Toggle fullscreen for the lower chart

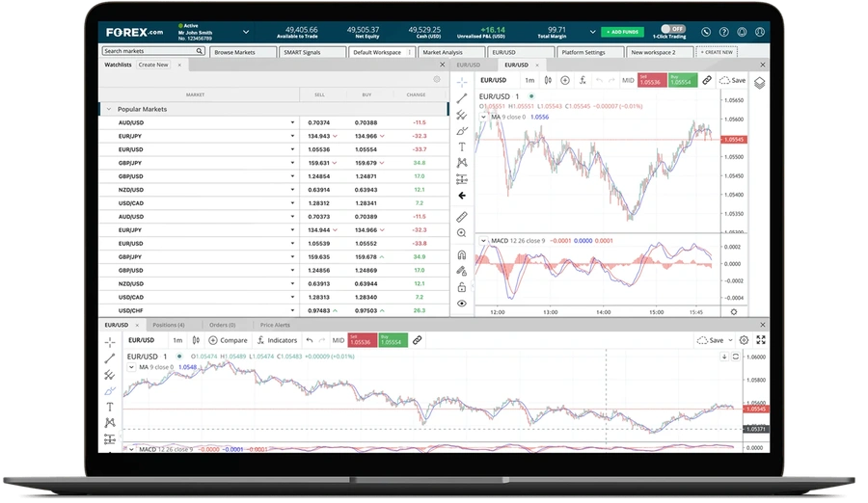pyautogui.click(x=761, y=340)
